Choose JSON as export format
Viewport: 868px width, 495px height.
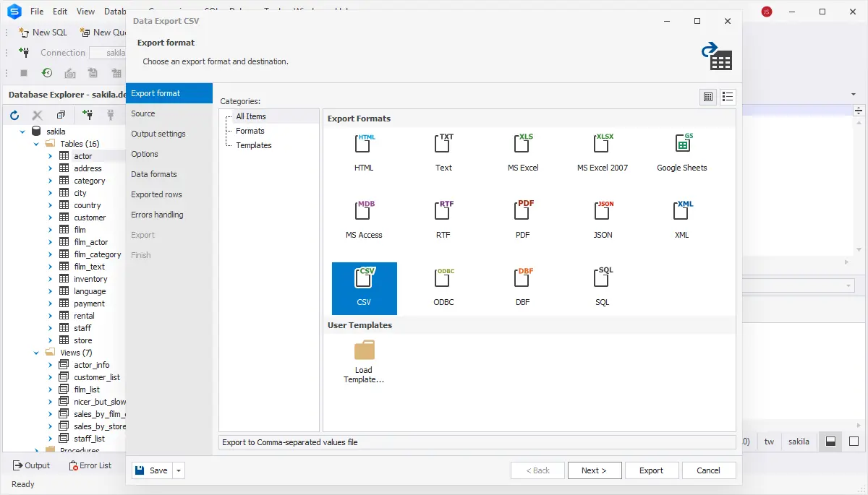[x=602, y=212]
